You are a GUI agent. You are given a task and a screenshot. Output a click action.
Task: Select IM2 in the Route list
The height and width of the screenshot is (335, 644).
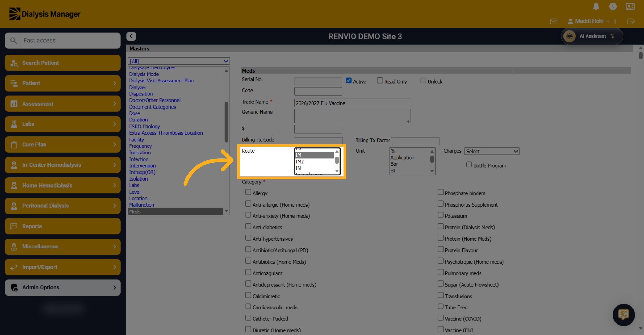[x=314, y=161]
